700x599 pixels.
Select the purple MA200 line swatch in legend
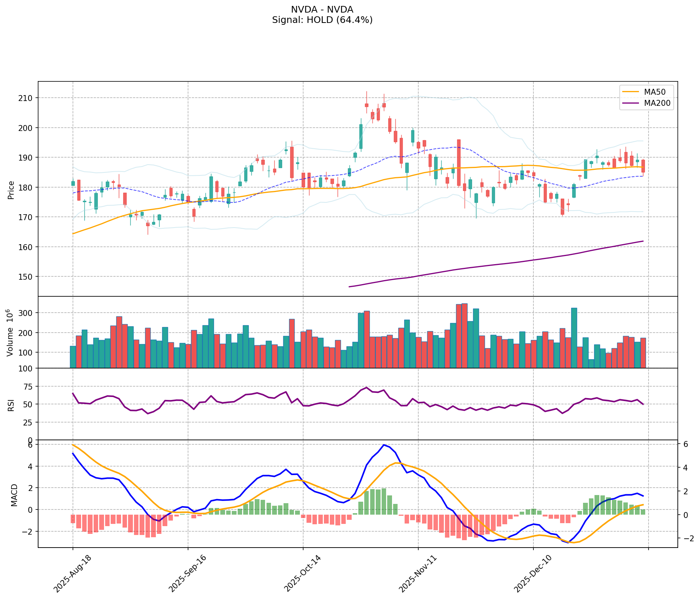(630, 104)
